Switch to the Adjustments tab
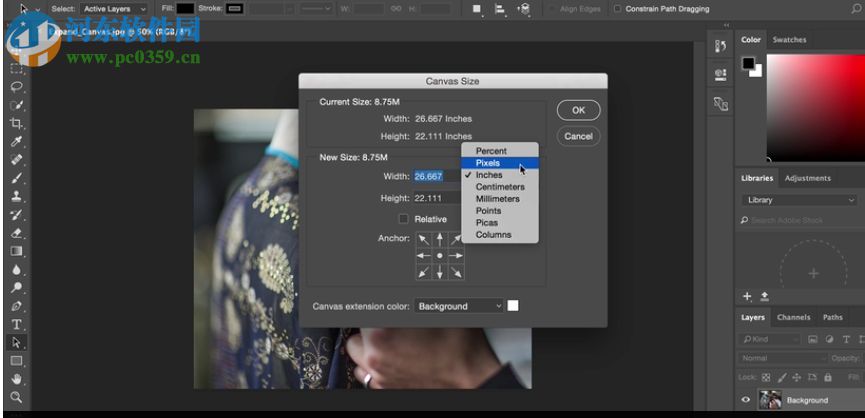Image resolution: width=865 pixels, height=418 pixels. [x=808, y=178]
